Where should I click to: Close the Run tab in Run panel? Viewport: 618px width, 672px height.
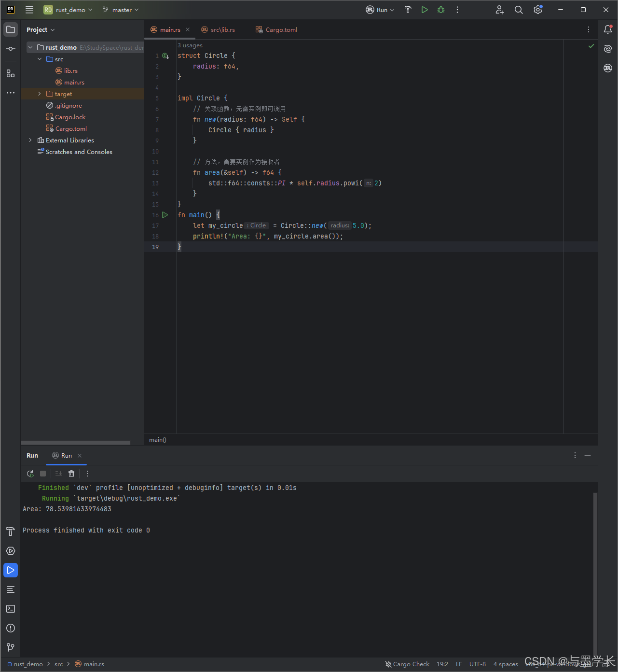pyautogui.click(x=80, y=456)
